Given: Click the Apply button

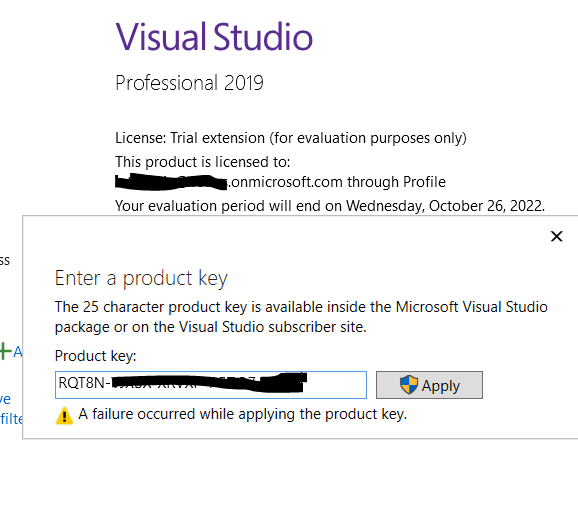Looking at the screenshot, I should click(429, 385).
